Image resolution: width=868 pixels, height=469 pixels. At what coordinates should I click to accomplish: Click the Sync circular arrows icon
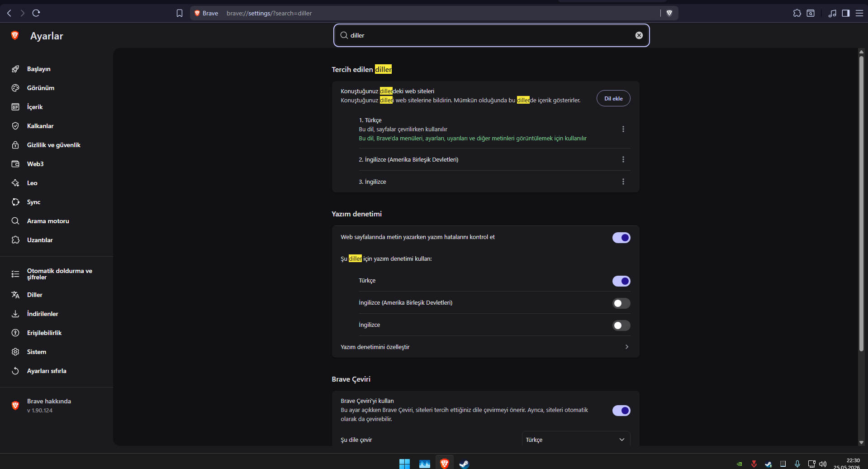point(15,202)
